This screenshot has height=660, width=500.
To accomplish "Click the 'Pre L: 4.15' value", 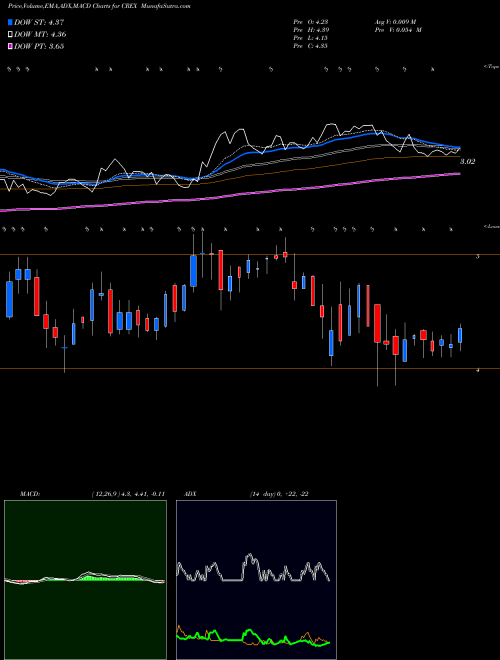I will coord(311,38).
